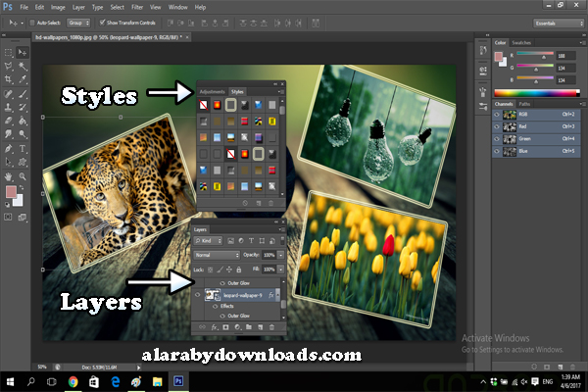Switch to the Paths tab
Image resolution: width=588 pixels, height=392 pixels.
(x=524, y=104)
